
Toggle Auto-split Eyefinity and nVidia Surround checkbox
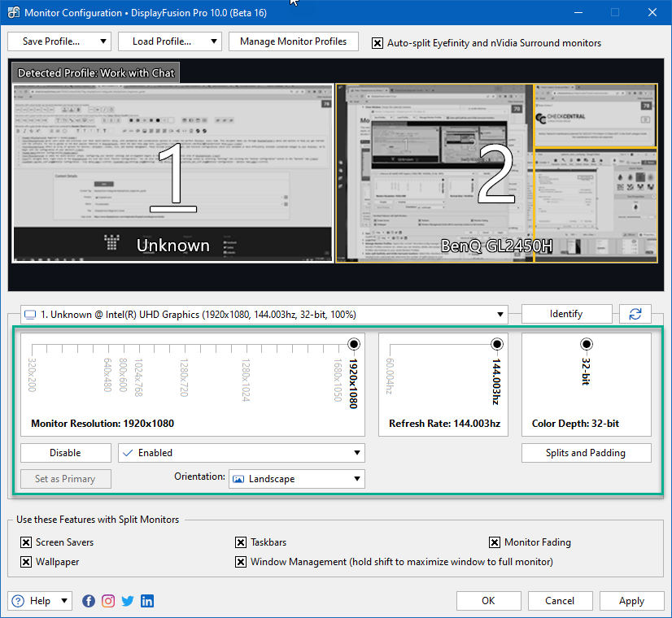pyautogui.click(x=377, y=43)
